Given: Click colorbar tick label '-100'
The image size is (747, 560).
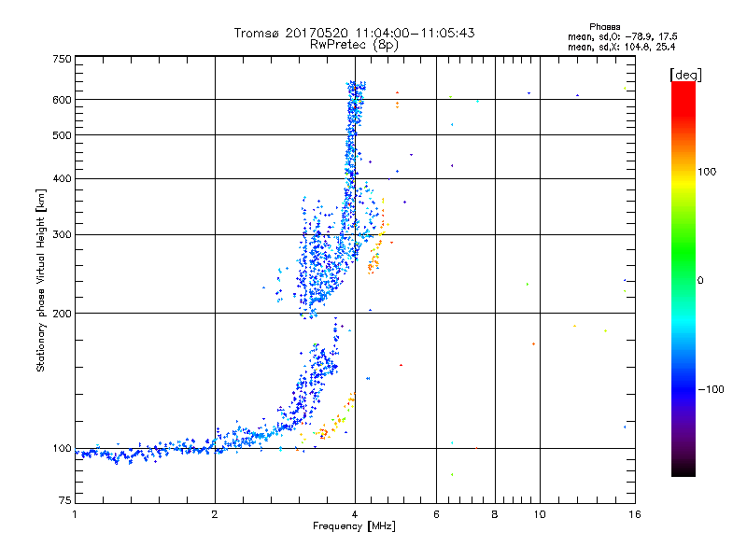Looking at the screenshot, I should point(711,389).
